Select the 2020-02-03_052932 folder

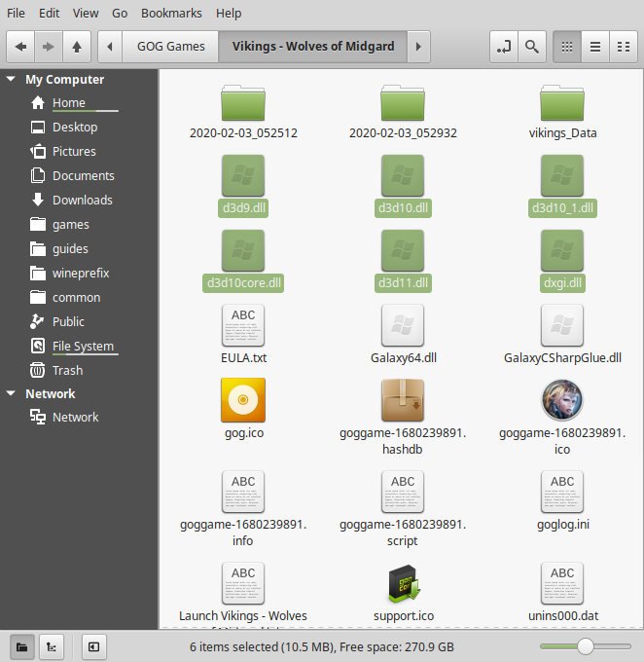(403, 112)
